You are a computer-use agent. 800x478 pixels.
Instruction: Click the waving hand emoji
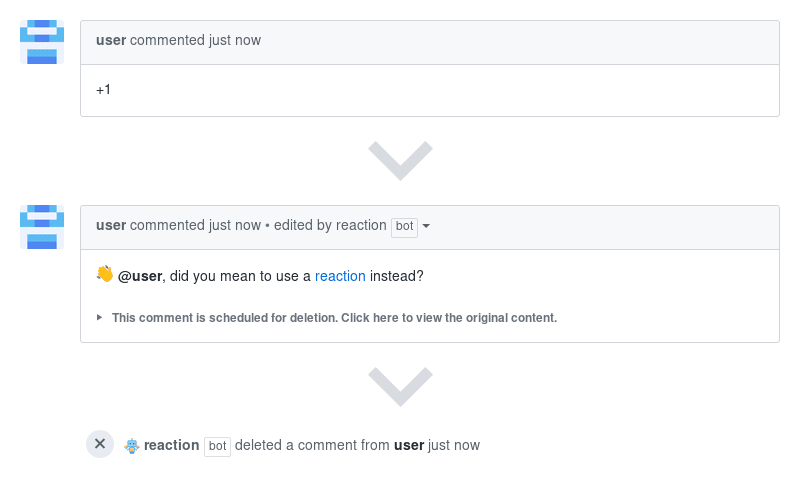tap(105, 275)
